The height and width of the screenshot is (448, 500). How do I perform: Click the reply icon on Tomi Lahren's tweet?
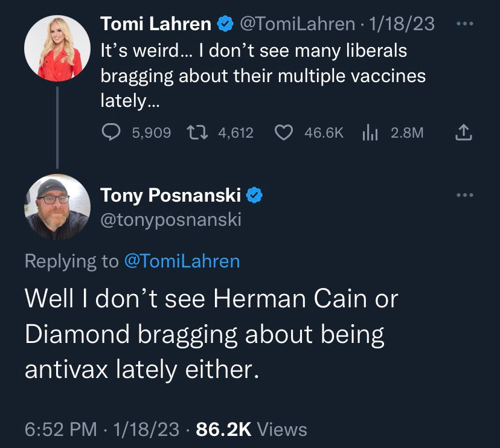click(112, 132)
